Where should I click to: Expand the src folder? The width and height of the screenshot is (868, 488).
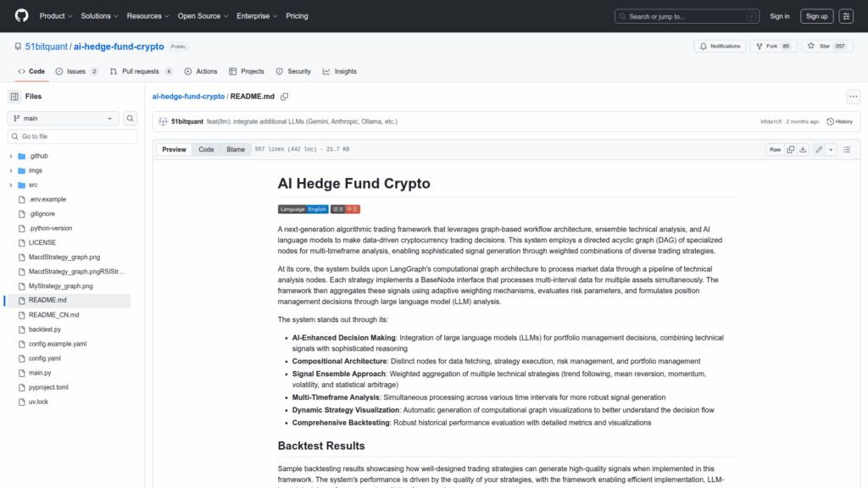tap(11, 185)
